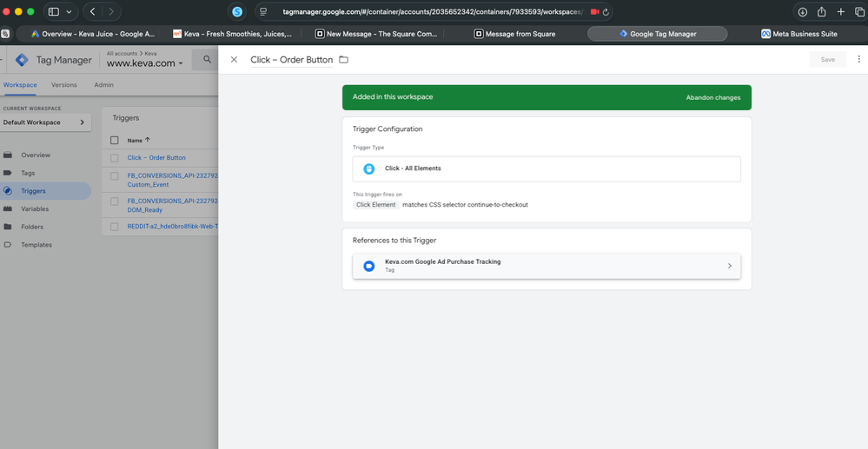Sort triggers by Name column
Viewport: 868px width, 449px height.
pos(138,140)
